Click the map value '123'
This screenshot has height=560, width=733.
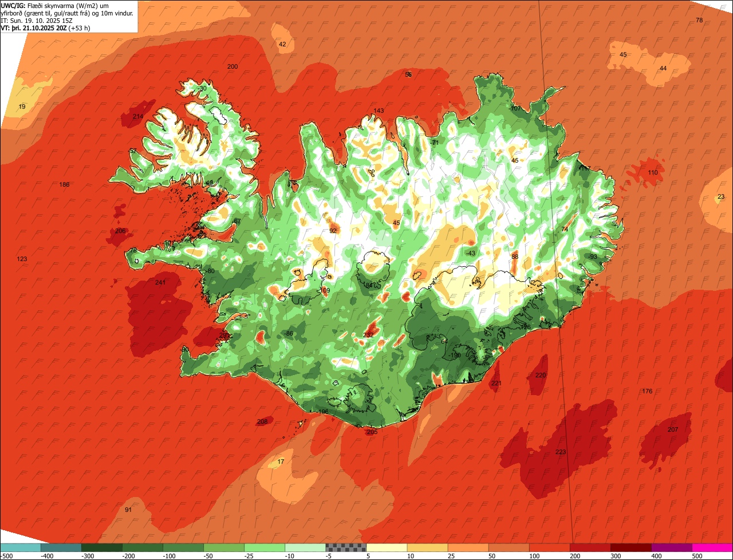[22, 259]
